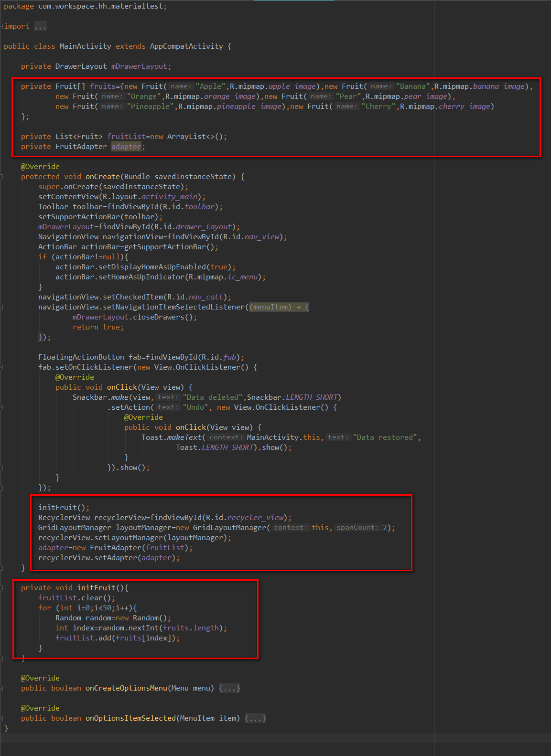
Task: Place cursor on mDrawerLayout field declaration
Action: click(x=139, y=66)
